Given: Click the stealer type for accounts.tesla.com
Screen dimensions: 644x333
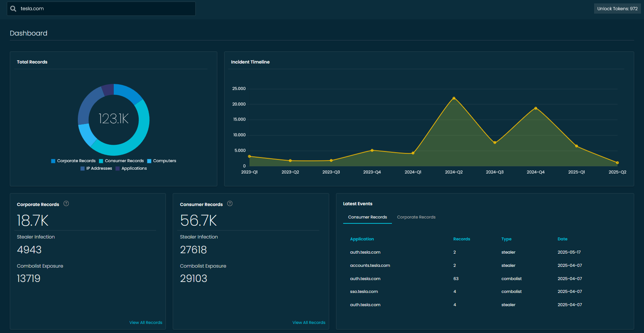Looking at the screenshot, I should [508, 265].
